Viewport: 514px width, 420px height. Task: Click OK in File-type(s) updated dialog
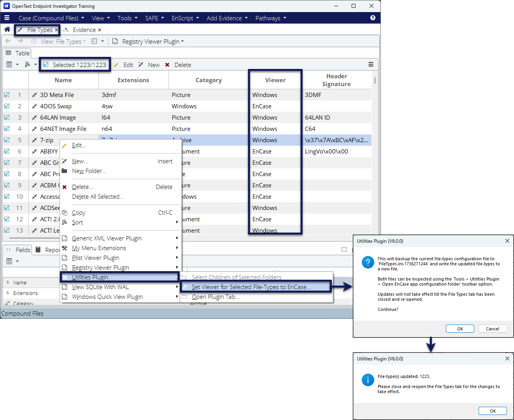493,411
